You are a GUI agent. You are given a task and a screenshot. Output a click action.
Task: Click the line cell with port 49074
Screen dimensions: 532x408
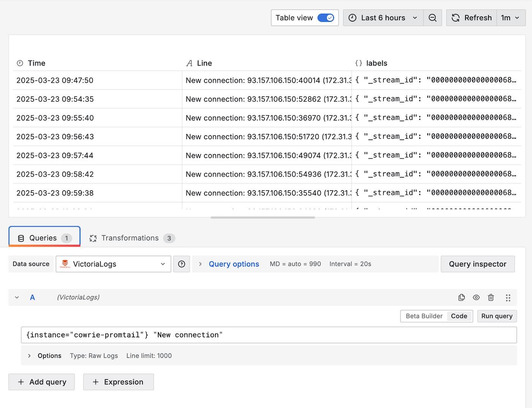(267, 155)
